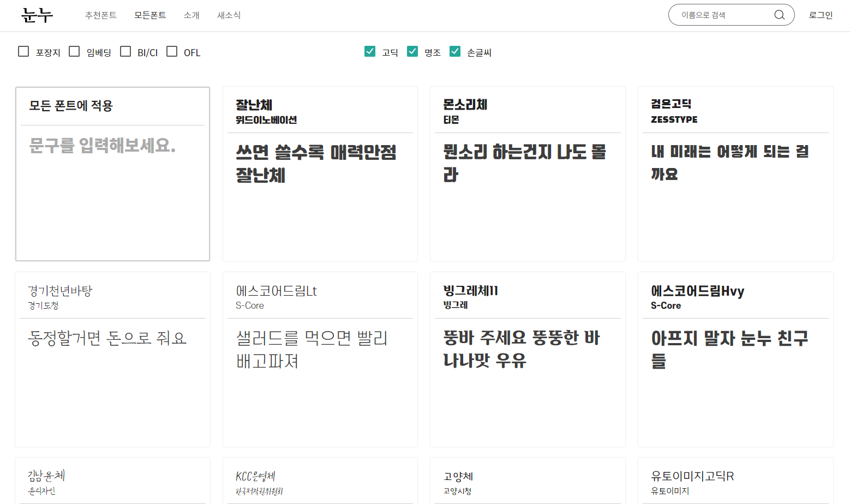Viewport: 850px width, 504px height.
Task: Click sample text 샐러드를 먹으면 빨리 배고파져
Action: pyautogui.click(x=312, y=350)
